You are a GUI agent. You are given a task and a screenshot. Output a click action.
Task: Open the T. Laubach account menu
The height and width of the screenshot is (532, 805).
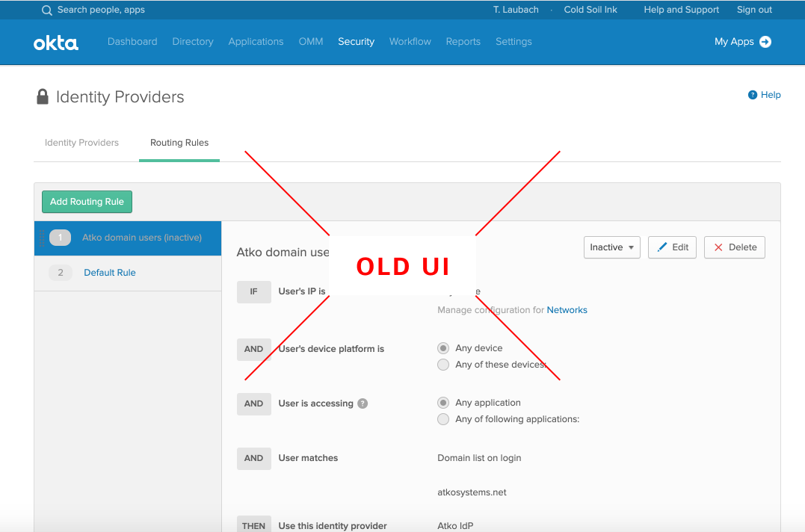pyautogui.click(x=516, y=10)
